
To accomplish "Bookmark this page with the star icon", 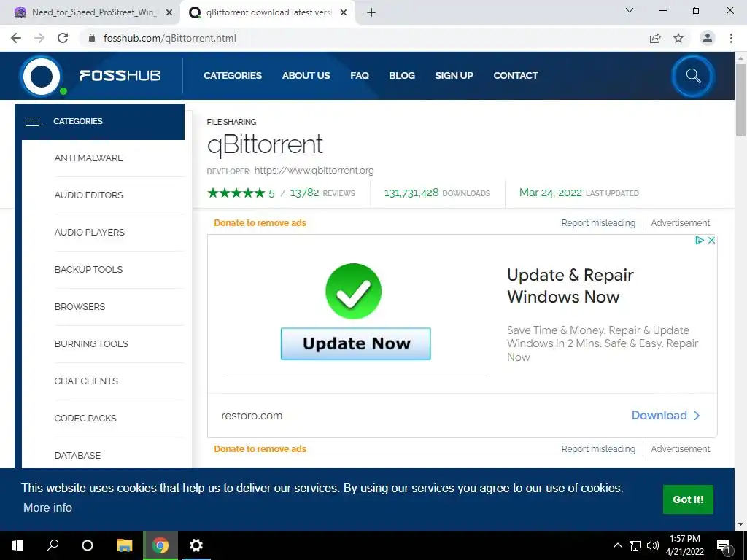I will tap(678, 38).
